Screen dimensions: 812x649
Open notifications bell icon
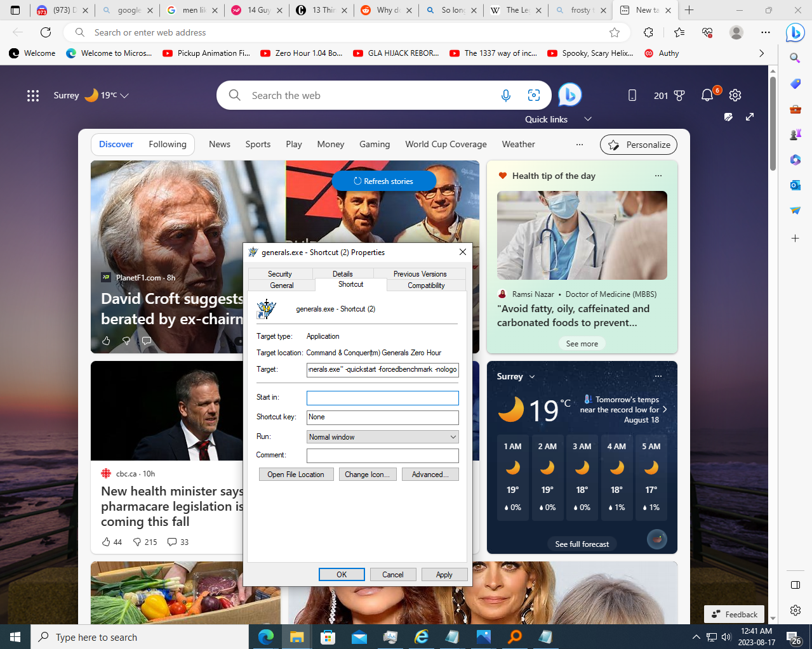[707, 95]
